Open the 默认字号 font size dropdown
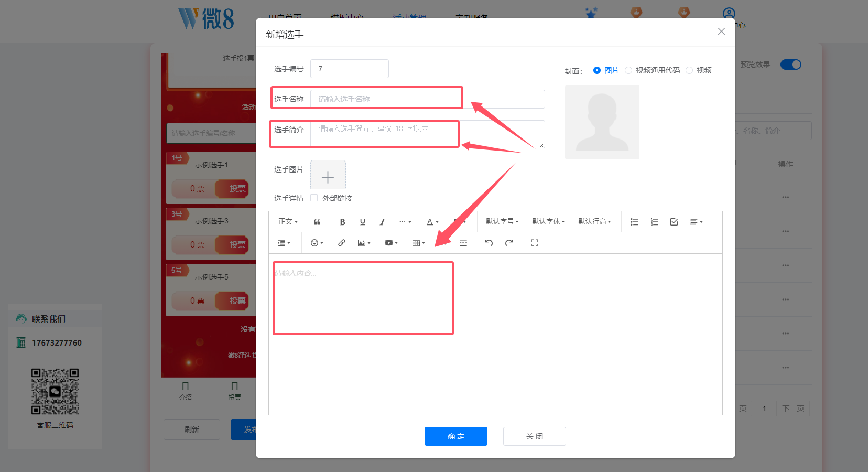Screen dimensions: 868x472 (502, 222)
